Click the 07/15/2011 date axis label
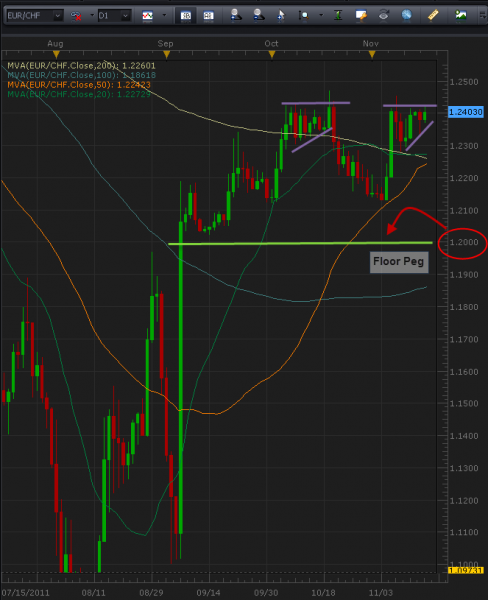This screenshot has width=488, height=600. [26, 593]
